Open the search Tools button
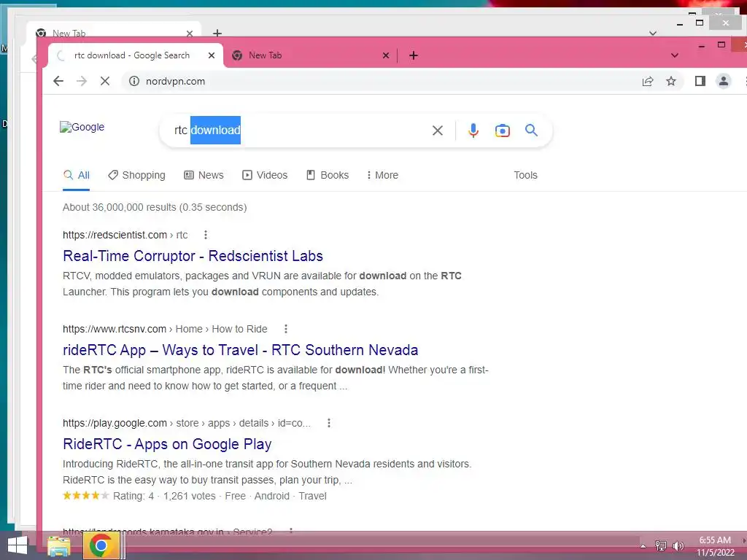 point(525,175)
